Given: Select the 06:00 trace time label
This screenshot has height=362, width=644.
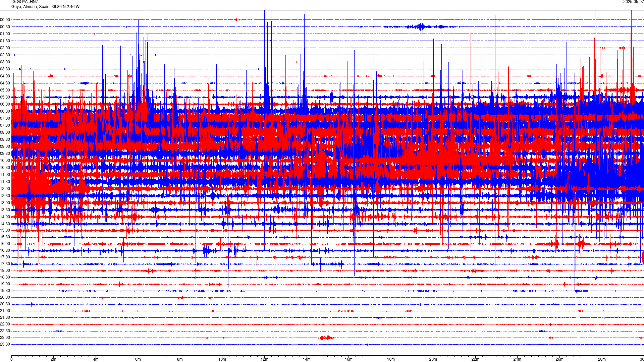Looking at the screenshot, I should [x=5, y=104].
